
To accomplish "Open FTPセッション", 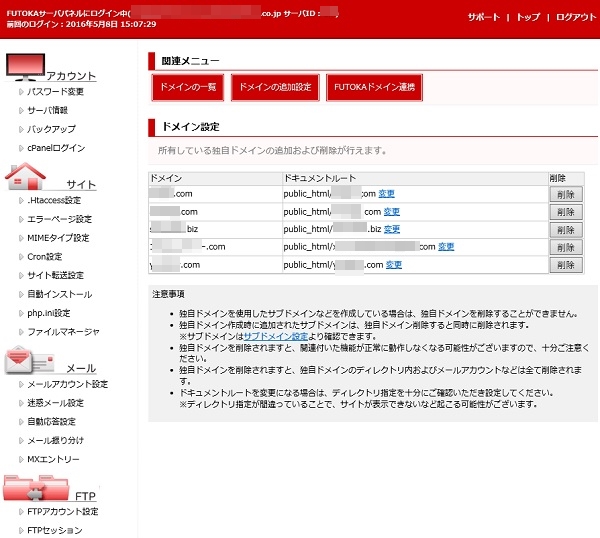I will click(55, 530).
